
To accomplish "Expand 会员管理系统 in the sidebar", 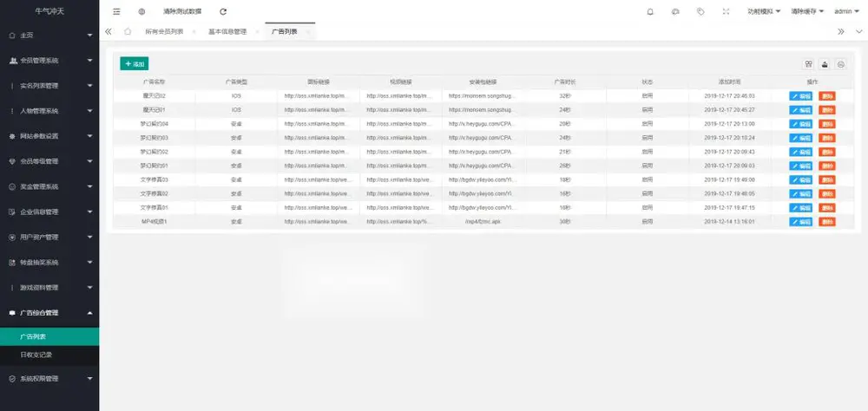I will tap(49, 61).
